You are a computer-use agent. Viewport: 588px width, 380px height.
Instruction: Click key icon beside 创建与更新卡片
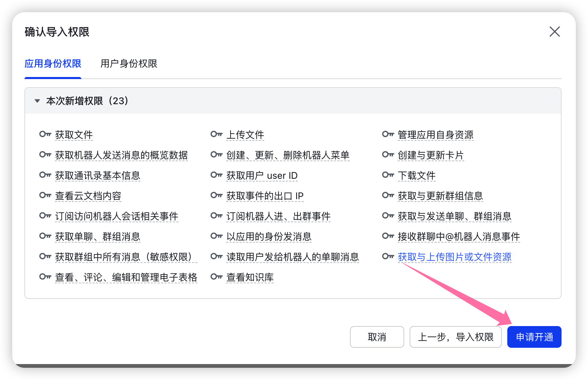tap(388, 155)
